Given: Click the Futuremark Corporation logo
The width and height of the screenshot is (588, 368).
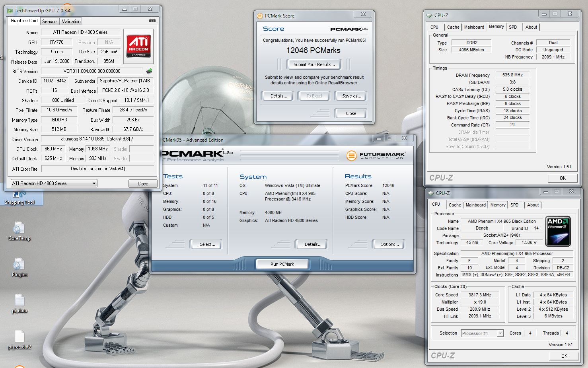Looking at the screenshot, I should click(376, 155).
